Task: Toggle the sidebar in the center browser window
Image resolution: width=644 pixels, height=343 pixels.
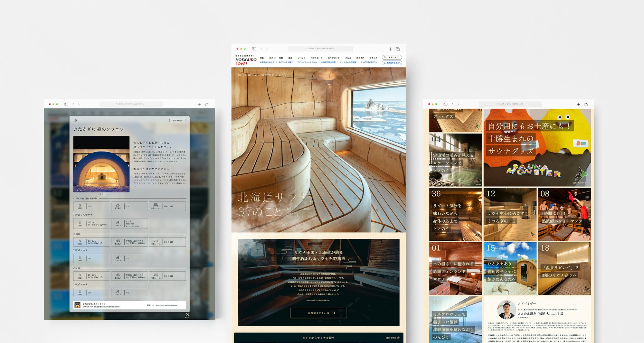Action: point(254,49)
